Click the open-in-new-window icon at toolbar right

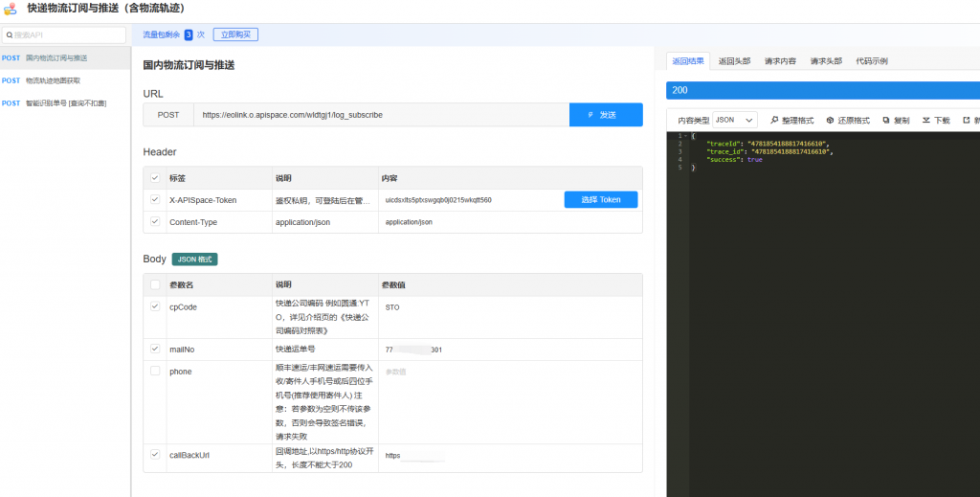tap(967, 120)
